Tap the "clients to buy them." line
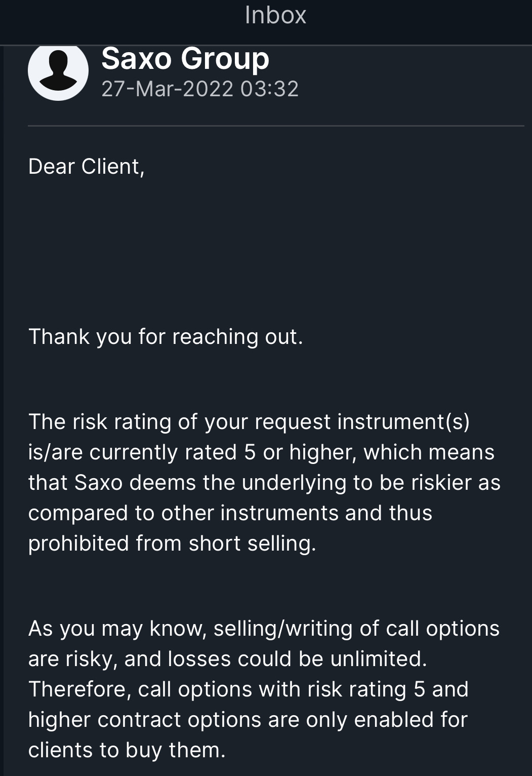 127,750
